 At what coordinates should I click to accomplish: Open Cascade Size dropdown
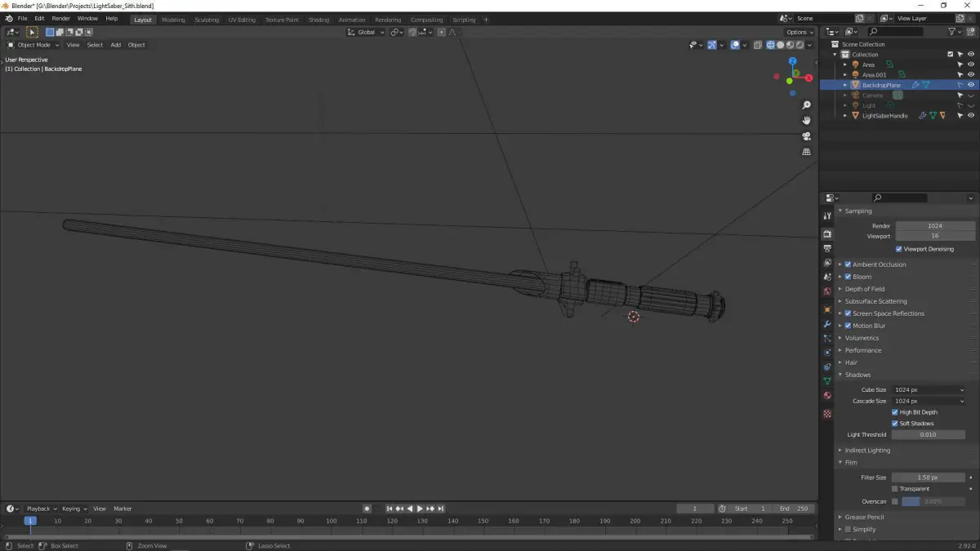[x=929, y=402]
